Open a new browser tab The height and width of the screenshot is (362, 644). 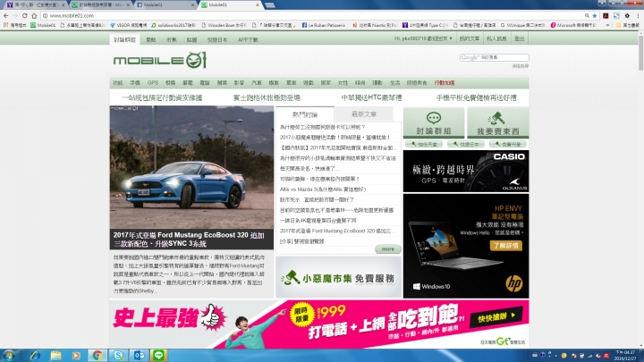tap(270, 5)
